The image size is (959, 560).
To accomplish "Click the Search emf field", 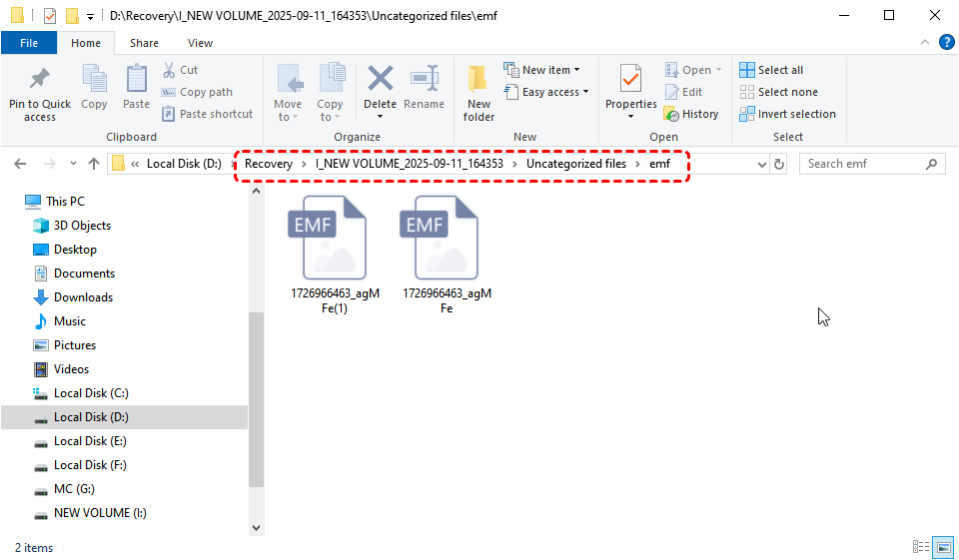I will point(871,164).
